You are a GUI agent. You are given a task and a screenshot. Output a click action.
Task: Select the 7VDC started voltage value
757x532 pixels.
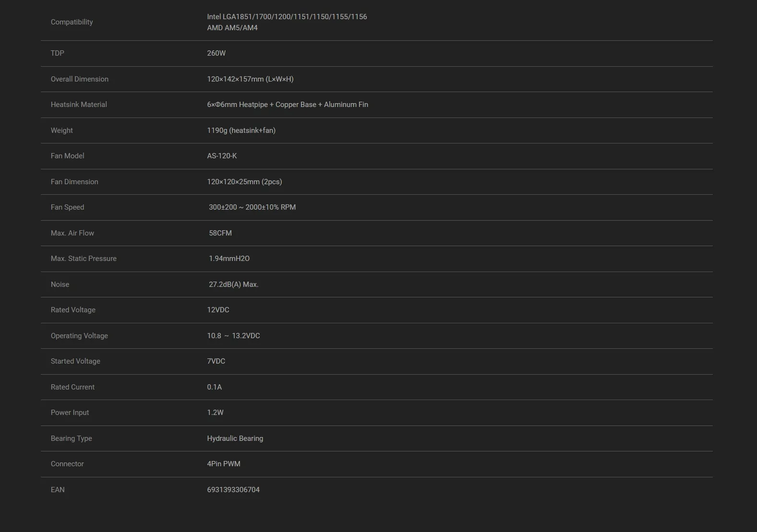[x=216, y=361]
